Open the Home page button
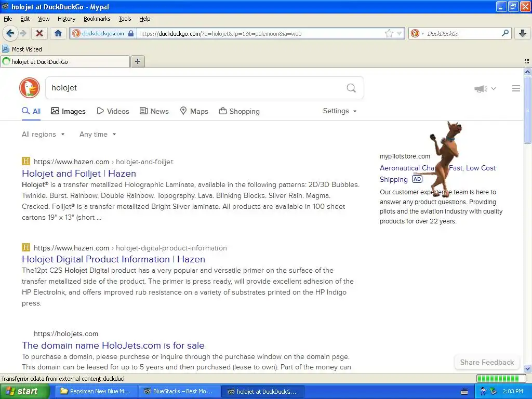Image resolution: width=532 pixels, height=399 pixels. [58, 33]
